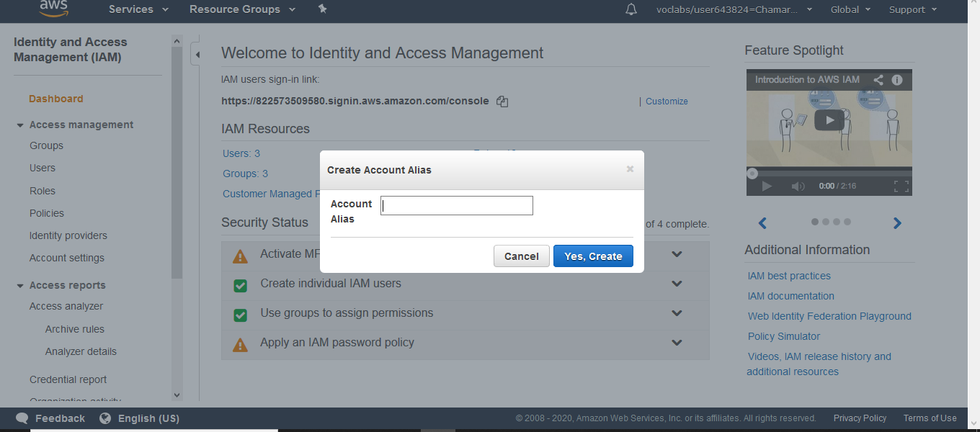Click the warning icon beside password policy

pyautogui.click(x=241, y=344)
